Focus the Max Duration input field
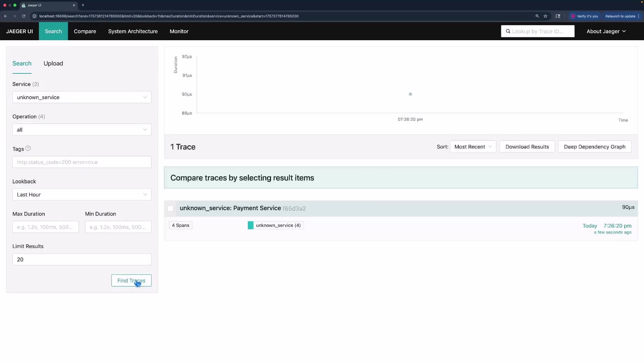The image size is (644, 362). coord(46,227)
